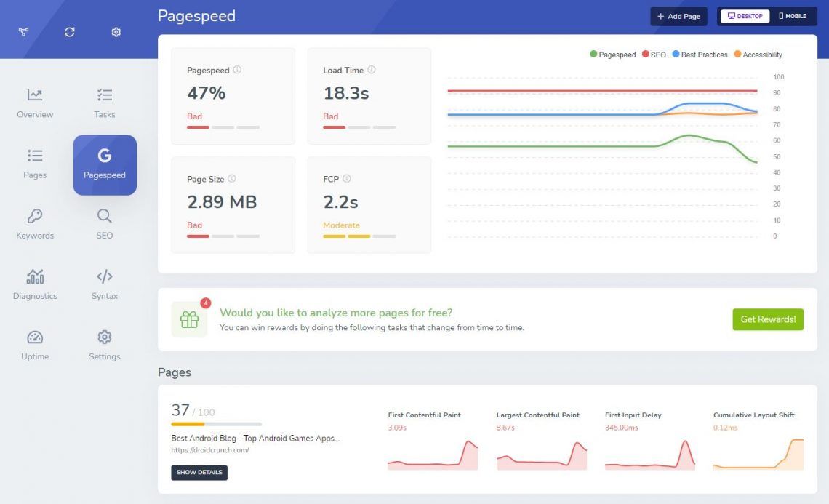Click the refresh icon in the top bar
Screen dimensions: 829x504
coord(70,31)
